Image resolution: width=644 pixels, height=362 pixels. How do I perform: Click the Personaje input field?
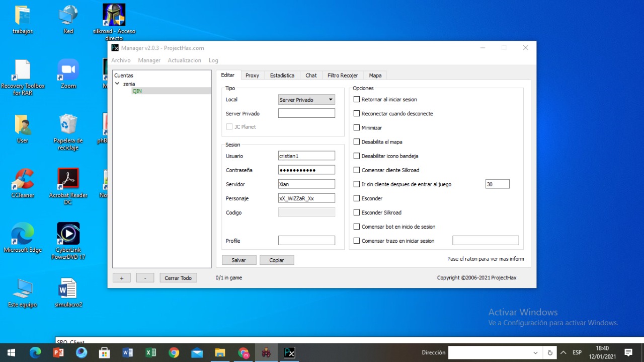[306, 198]
